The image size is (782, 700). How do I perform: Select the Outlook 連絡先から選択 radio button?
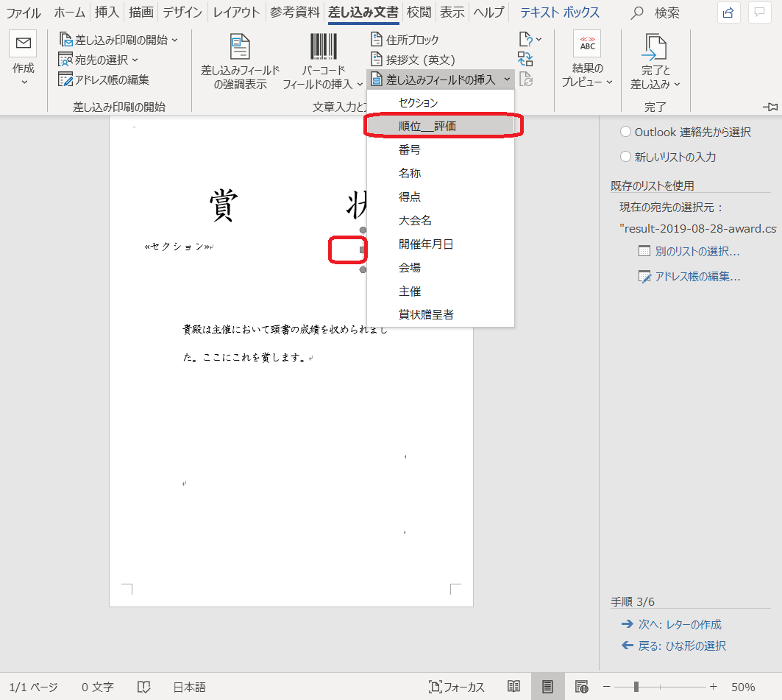625,132
